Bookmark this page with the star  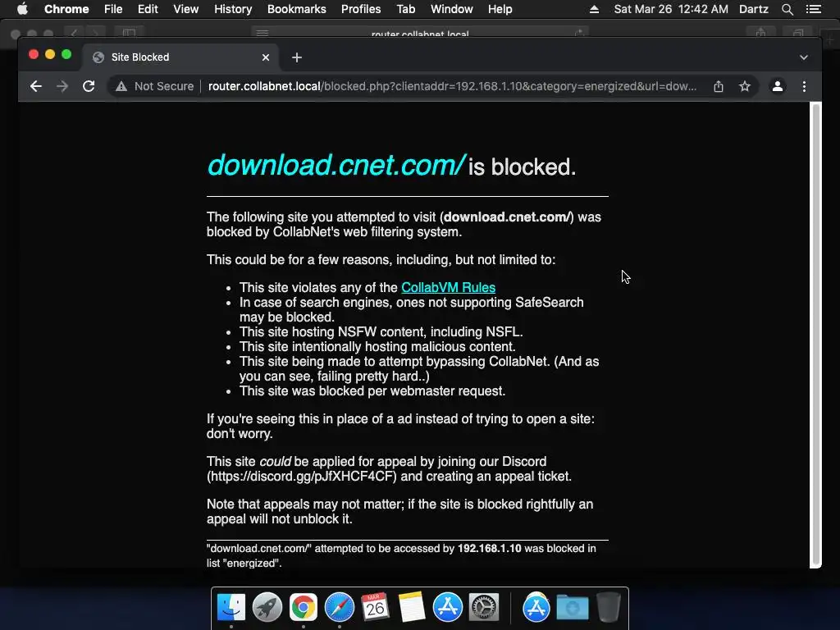point(745,86)
